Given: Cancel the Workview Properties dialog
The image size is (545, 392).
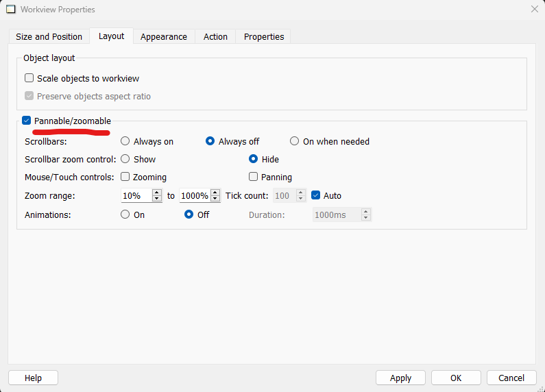Looking at the screenshot, I should (x=511, y=378).
